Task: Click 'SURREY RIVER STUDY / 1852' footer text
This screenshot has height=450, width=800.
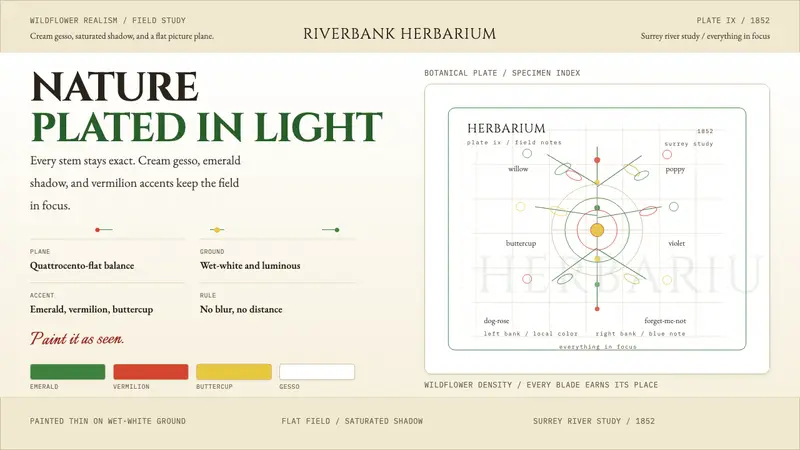Action: point(594,421)
